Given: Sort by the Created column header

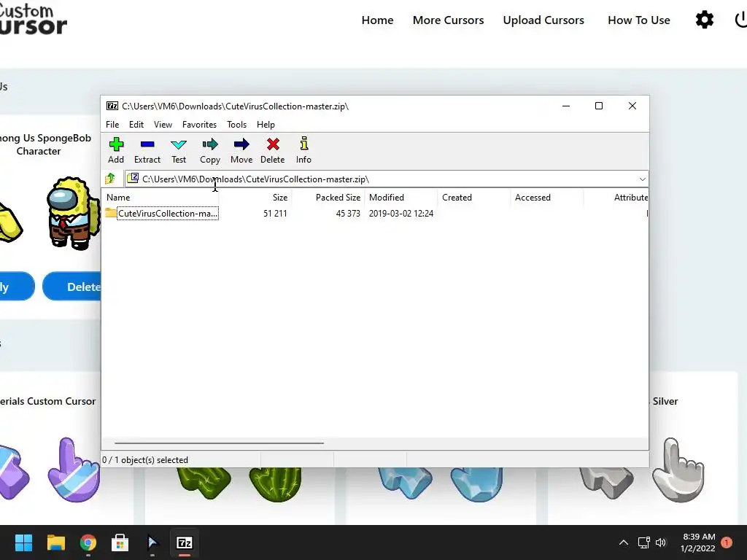Looking at the screenshot, I should pos(474,197).
